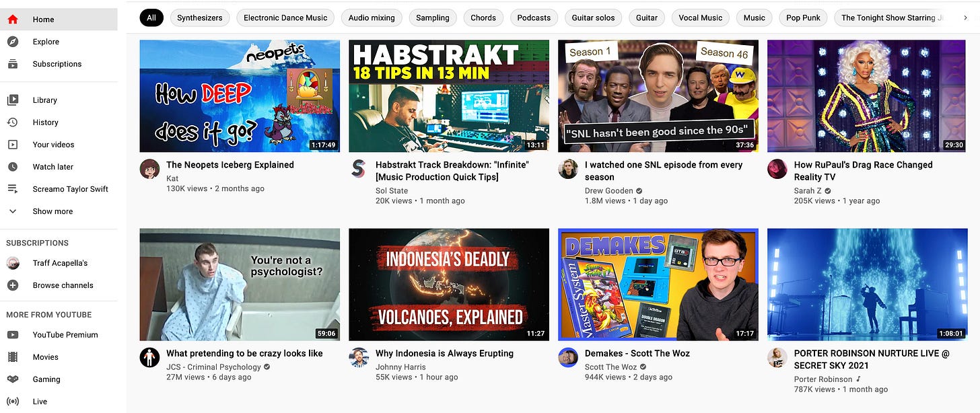Select the Electronic Dance Music chip
This screenshot has height=413, width=980.
pyautogui.click(x=285, y=18)
